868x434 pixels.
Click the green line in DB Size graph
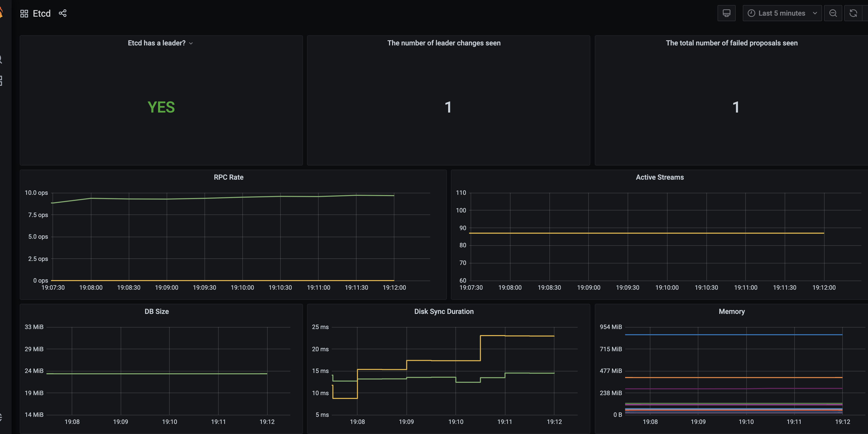[x=157, y=373]
